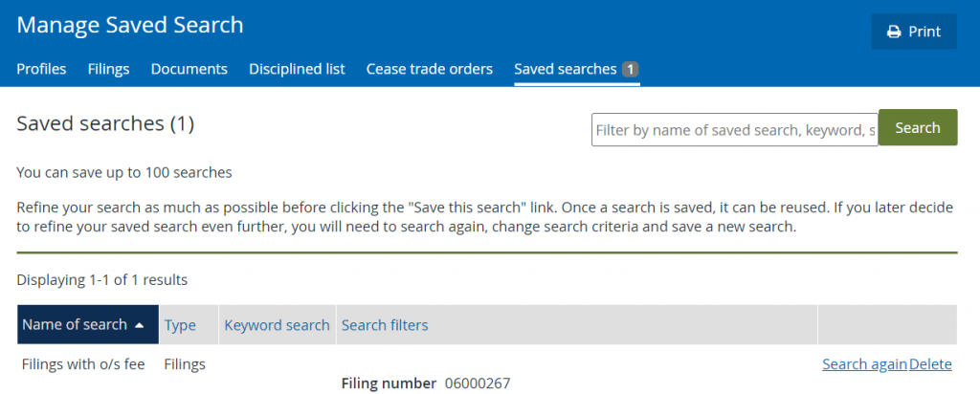Open the Profiles tab
This screenshot has width=980, height=394.
click(x=41, y=69)
